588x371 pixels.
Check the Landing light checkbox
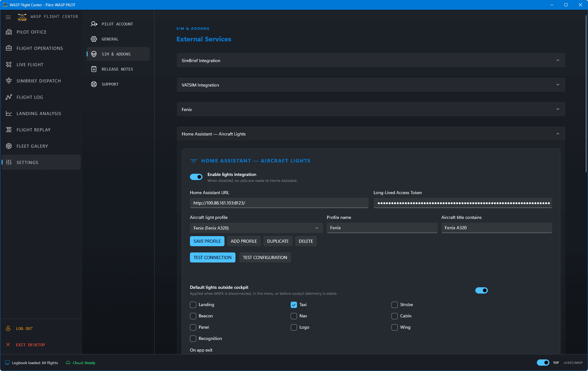[193, 305]
